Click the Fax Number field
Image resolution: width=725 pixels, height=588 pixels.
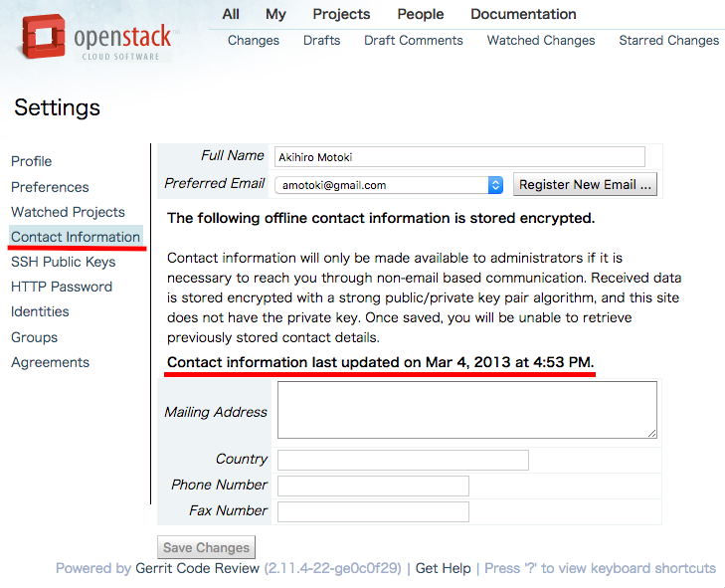point(373,511)
